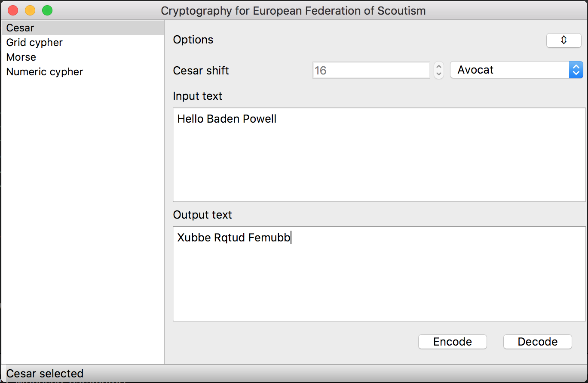Open the Avocat dropdown menu
This screenshot has height=383, width=588.
coord(516,70)
